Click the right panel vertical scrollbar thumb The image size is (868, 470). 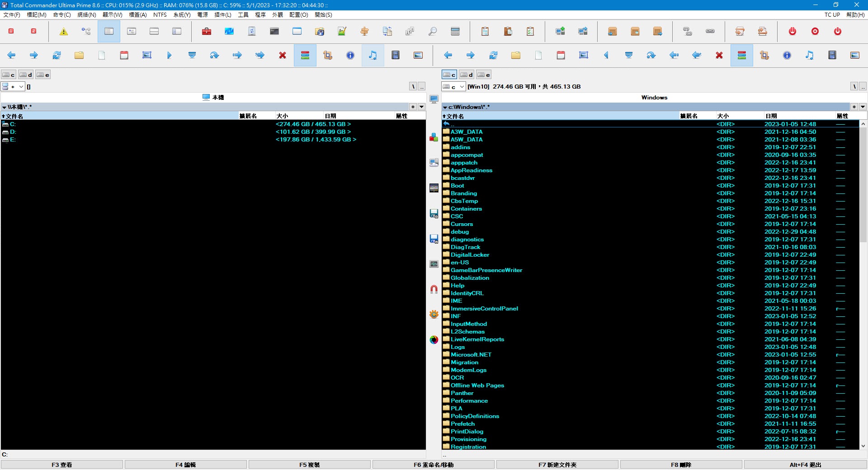point(863,185)
